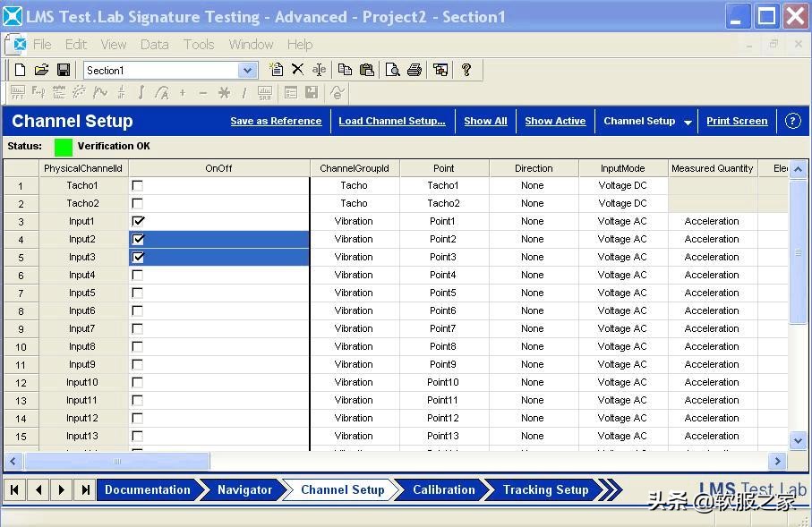Switch to the Calibration workflow tab
Image resolution: width=812 pixels, height=527 pixels.
pyautogui.click(x=444, y=489)
